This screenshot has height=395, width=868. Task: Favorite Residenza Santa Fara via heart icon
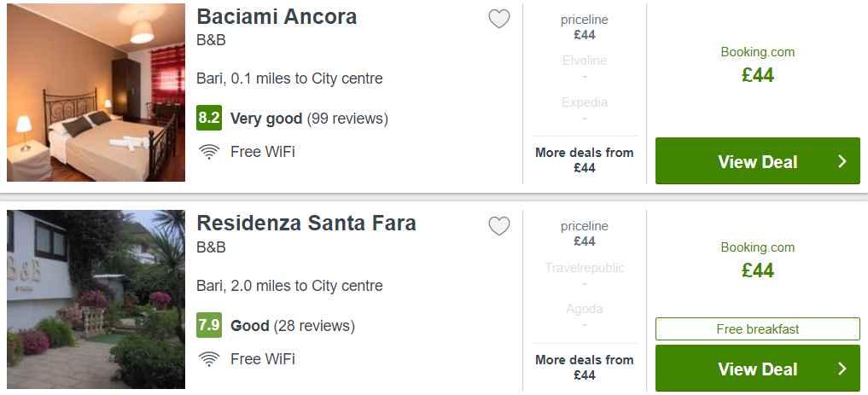tap(498, 226)
